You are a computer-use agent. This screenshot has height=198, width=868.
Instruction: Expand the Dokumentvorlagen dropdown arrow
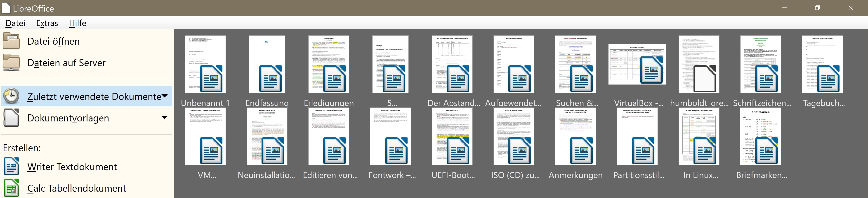pyautogui.click(x=164, y=118)
